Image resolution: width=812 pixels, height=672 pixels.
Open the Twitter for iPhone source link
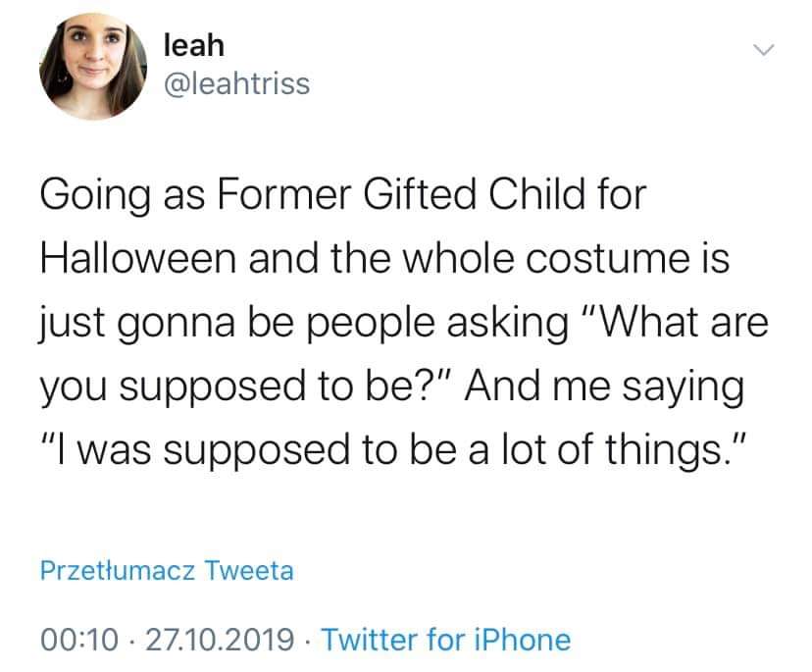(446, 640)
